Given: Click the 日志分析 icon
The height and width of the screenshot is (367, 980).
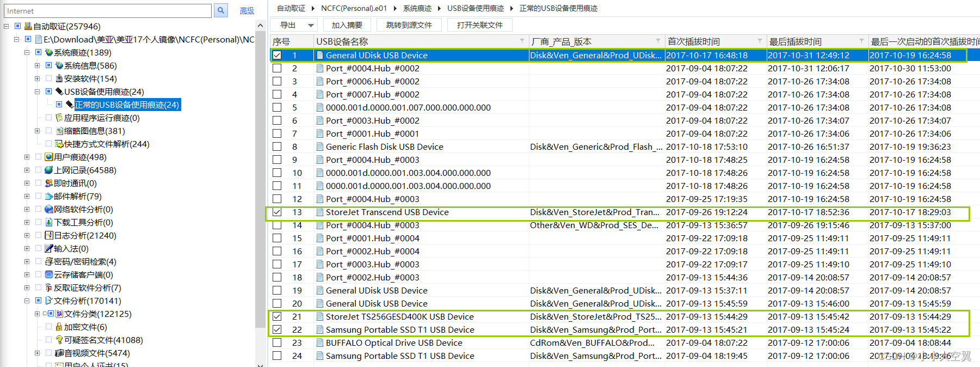Looking at the screenshot, I should (x=49, y=235).
